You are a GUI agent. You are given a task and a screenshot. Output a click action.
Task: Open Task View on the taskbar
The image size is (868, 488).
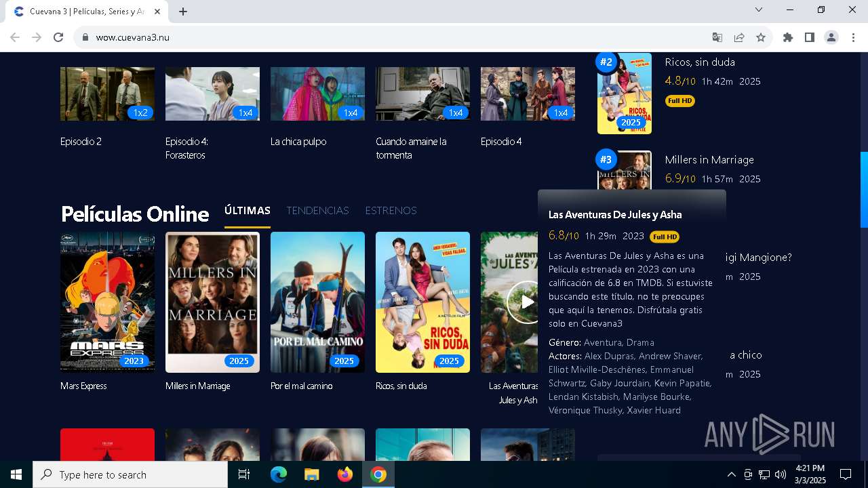click(244, 474)
